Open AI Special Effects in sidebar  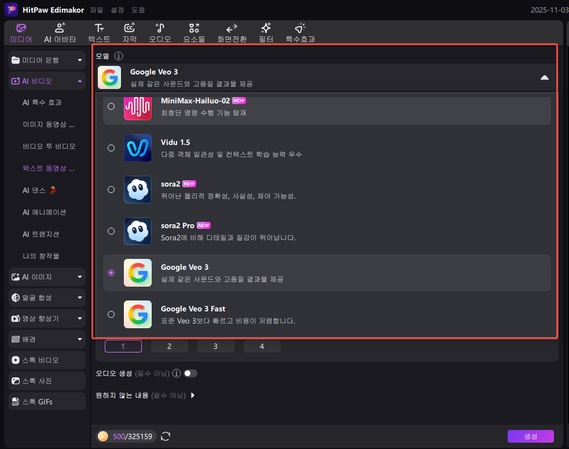(x=42, y=103)
